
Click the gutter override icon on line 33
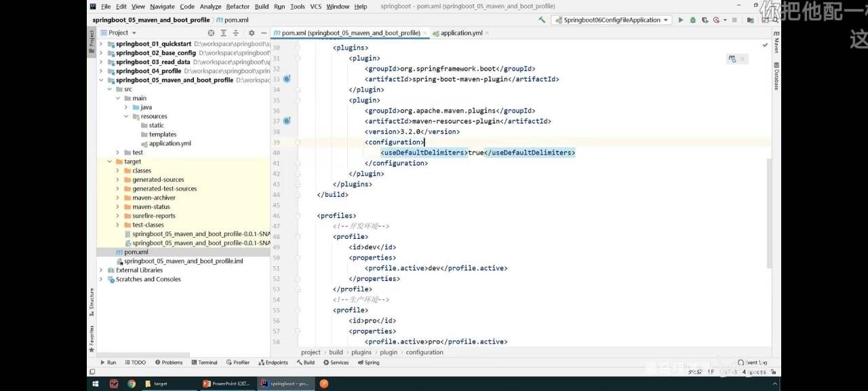[x=286, y=79]
